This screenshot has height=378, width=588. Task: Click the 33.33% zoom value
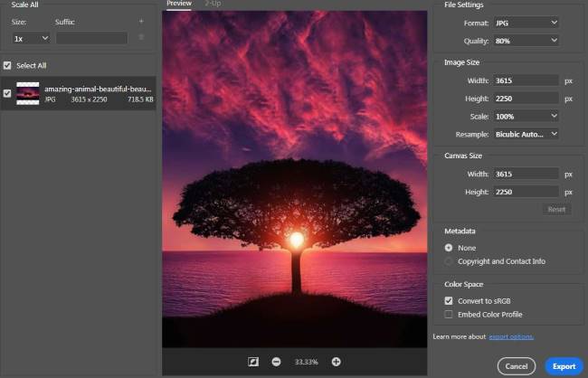306,362
